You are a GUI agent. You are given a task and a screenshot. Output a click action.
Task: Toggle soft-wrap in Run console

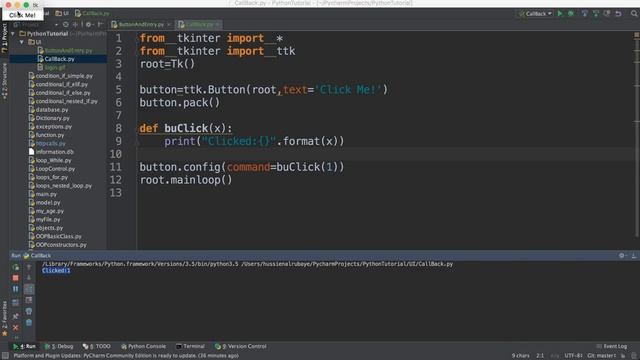(x=29, y=289)
